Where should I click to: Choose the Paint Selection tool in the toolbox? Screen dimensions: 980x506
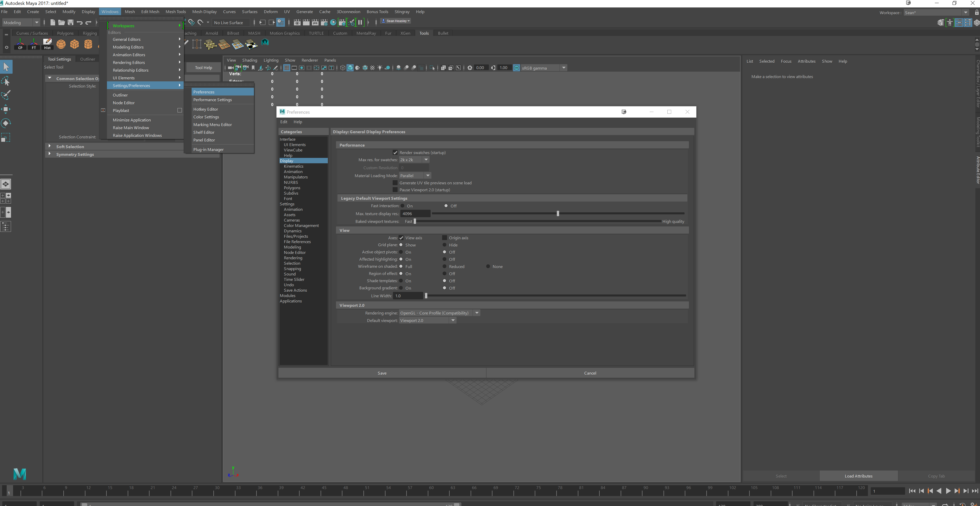click(x=6, y=95)
